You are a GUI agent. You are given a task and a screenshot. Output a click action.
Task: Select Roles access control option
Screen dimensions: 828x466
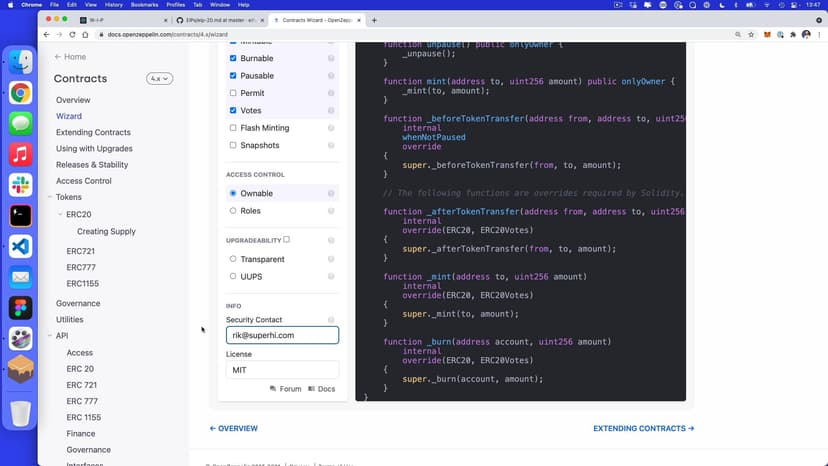pos(233,211)
